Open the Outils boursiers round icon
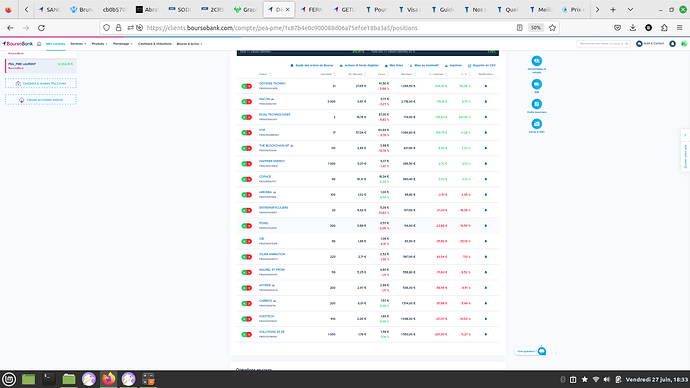Screen dimensions: 690x388 coord(536,104)
